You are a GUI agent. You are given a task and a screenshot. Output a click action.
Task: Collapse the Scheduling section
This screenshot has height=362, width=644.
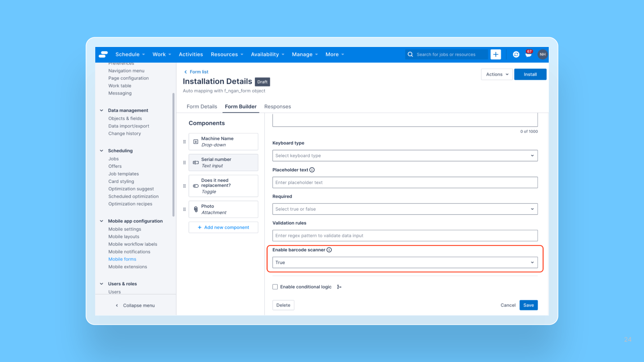[101, 151]
